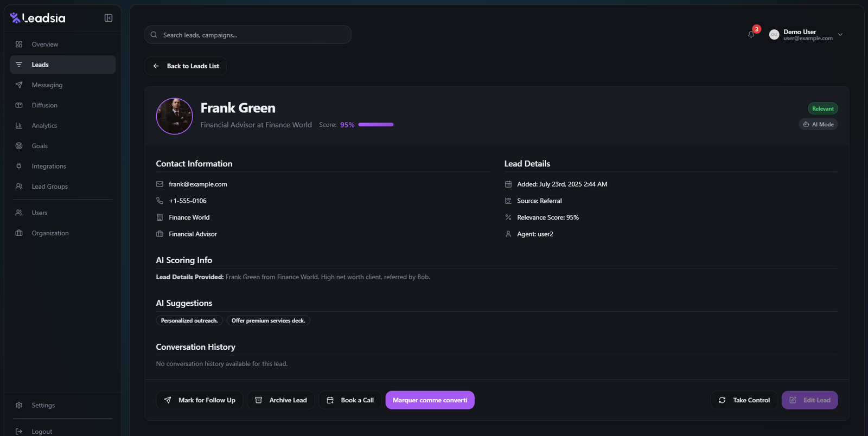Viewport: 868px width, 436px height.
Task: Click the Analytics bar chart icon
Action: point(19,126)
